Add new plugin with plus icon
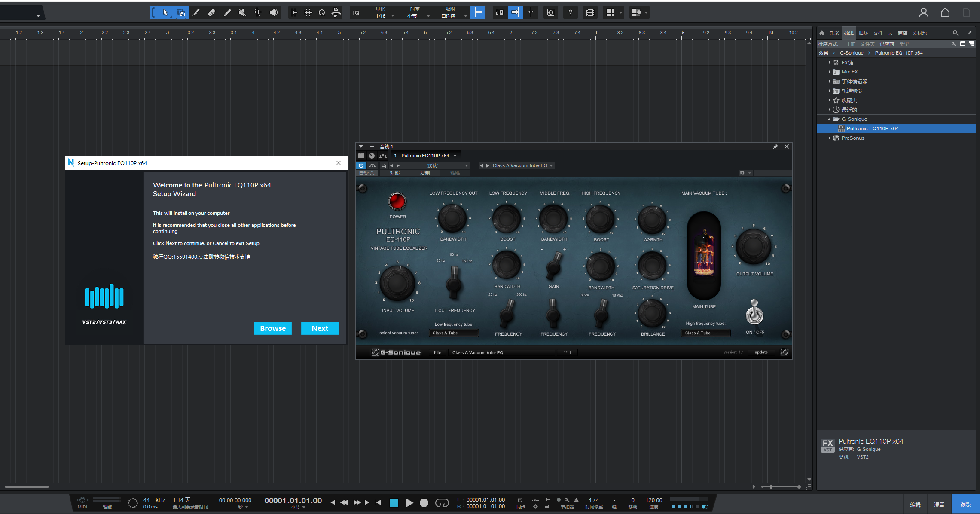Image resolution: width=980 pixels, height=514 pixels. click(x=372, y=147)
